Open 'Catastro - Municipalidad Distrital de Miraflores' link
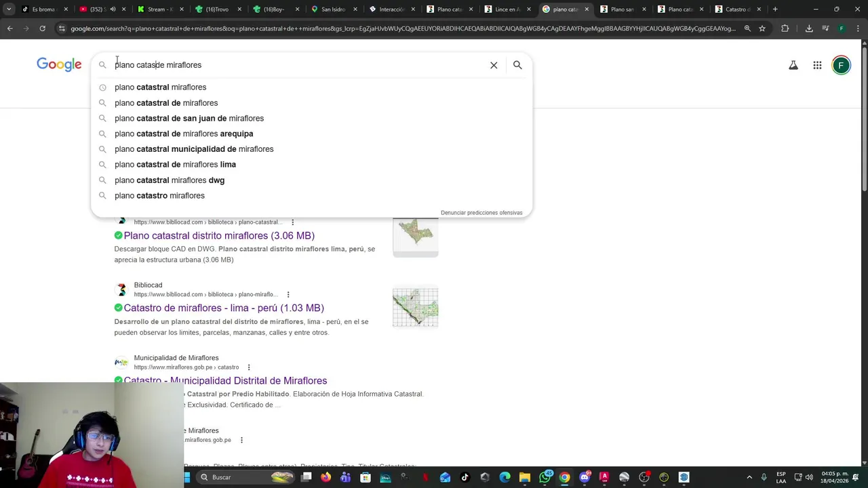 (225, 380)
